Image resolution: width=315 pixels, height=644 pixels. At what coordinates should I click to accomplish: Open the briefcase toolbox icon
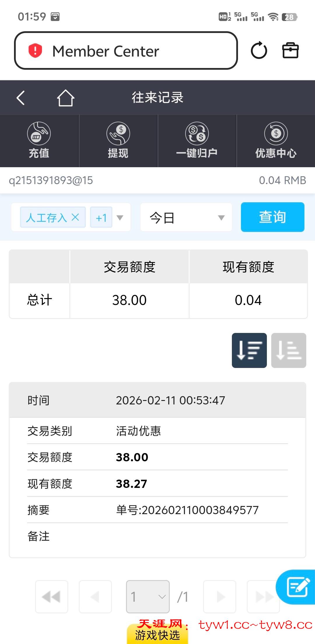pos(290,51)
